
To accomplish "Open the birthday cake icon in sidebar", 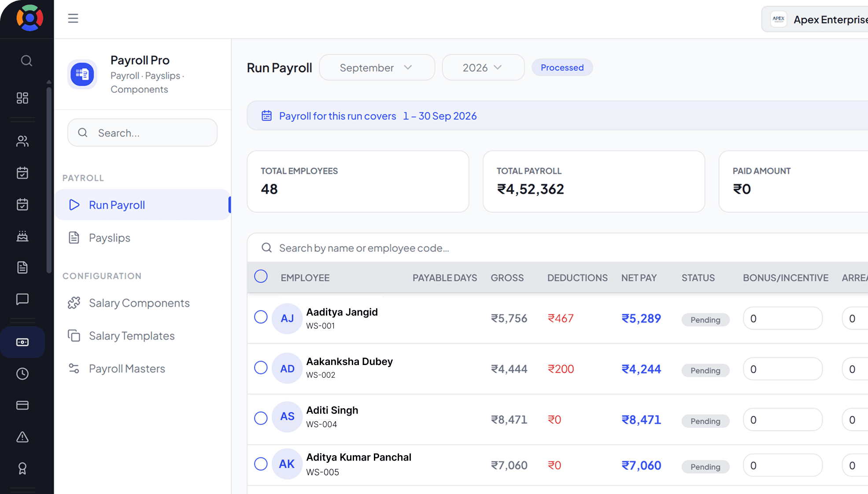I will pyautogui.click(x=22, y=236).
